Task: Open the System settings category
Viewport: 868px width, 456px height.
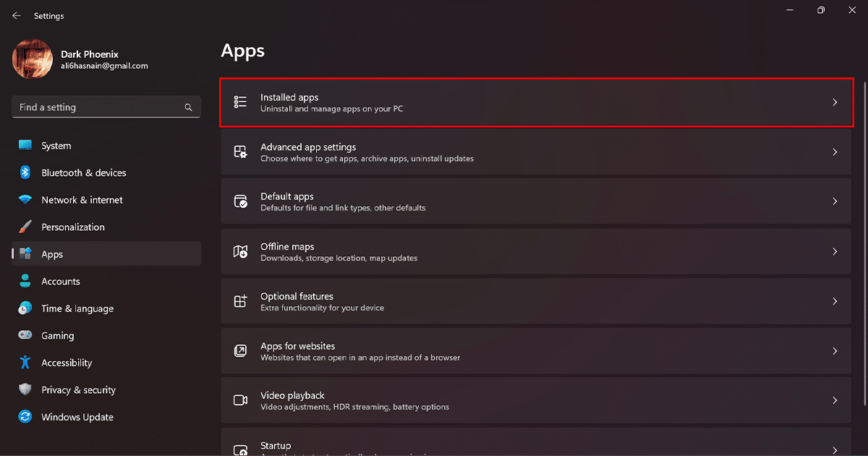Action: click(56, 145)
